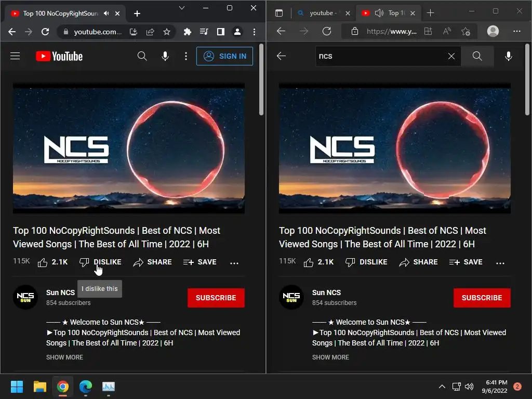The height and width of the screenshot is (399, 532).
Task: Open a new tab in Edge
Action: coord(430,13)
